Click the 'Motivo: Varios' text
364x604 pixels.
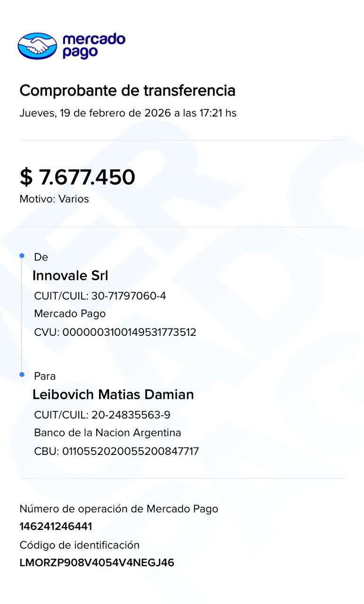pyautogui.click(x=54, y=199)
